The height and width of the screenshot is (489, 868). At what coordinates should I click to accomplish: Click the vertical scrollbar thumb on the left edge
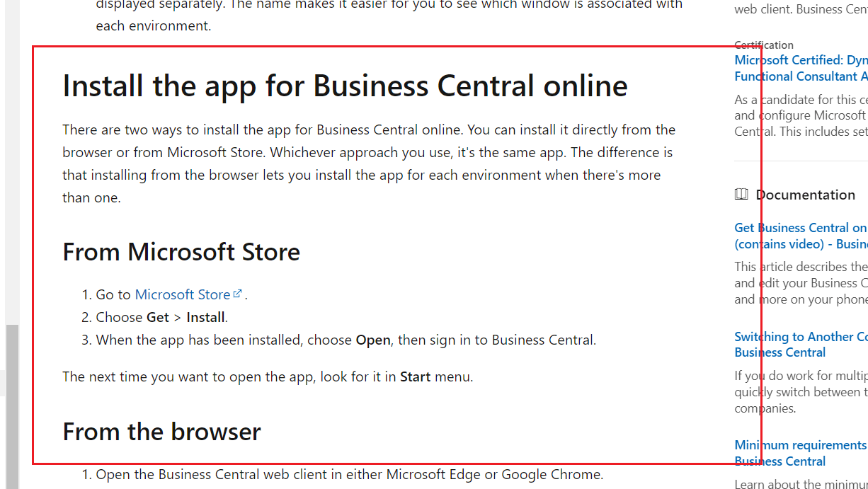[12, 407]
